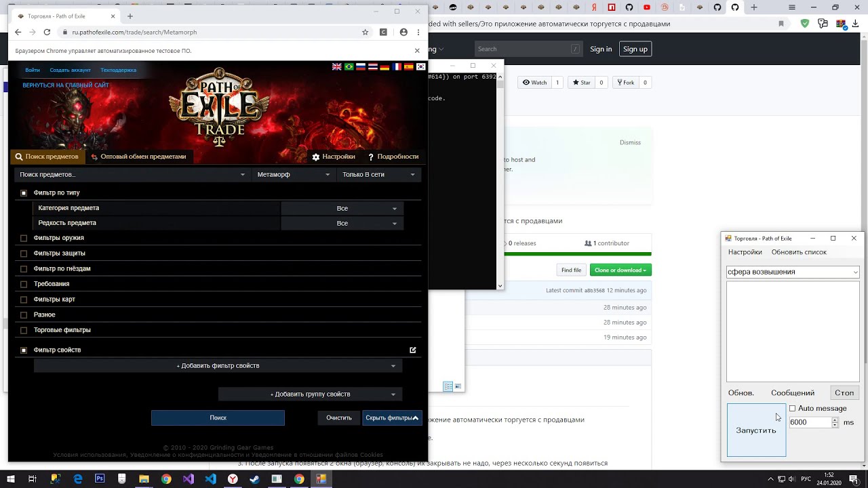The width and height of the screenshot is (868, 488).
Task: Increase the ms delay with the spinner up arrow
Action: 835,420
